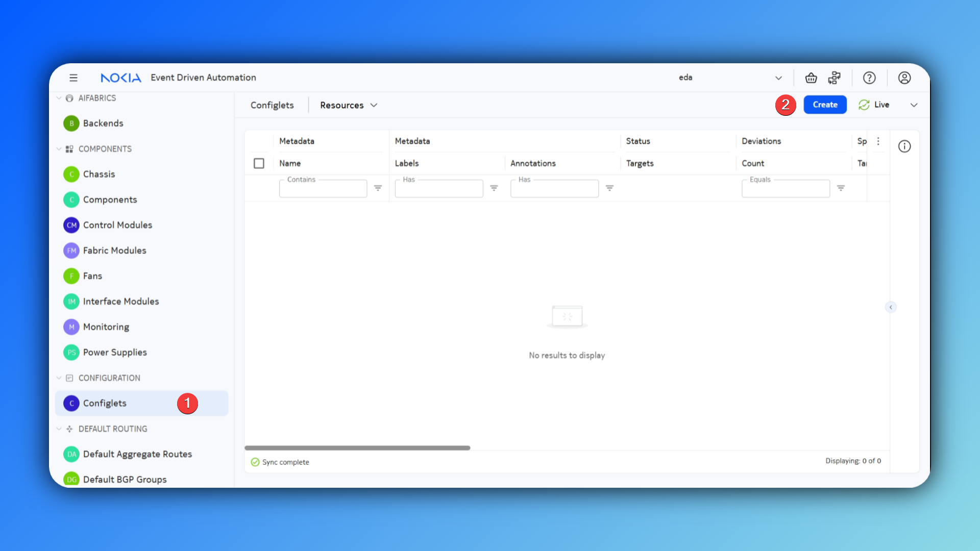This screenshot has width=980, height=551.
Task: Open the info panel icon
Action: pyautogui.click(x=904, y=146)
